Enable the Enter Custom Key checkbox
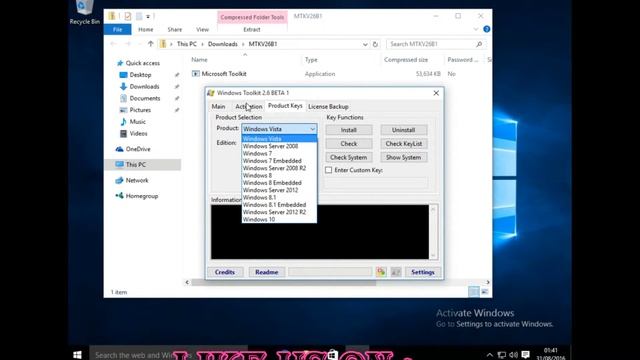The width and height of the screenshot is (640, 360). coord(329,170)
